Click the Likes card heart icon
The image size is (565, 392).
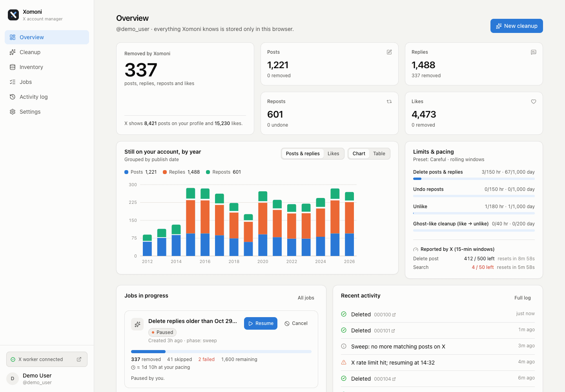click(x=534, y=102)
